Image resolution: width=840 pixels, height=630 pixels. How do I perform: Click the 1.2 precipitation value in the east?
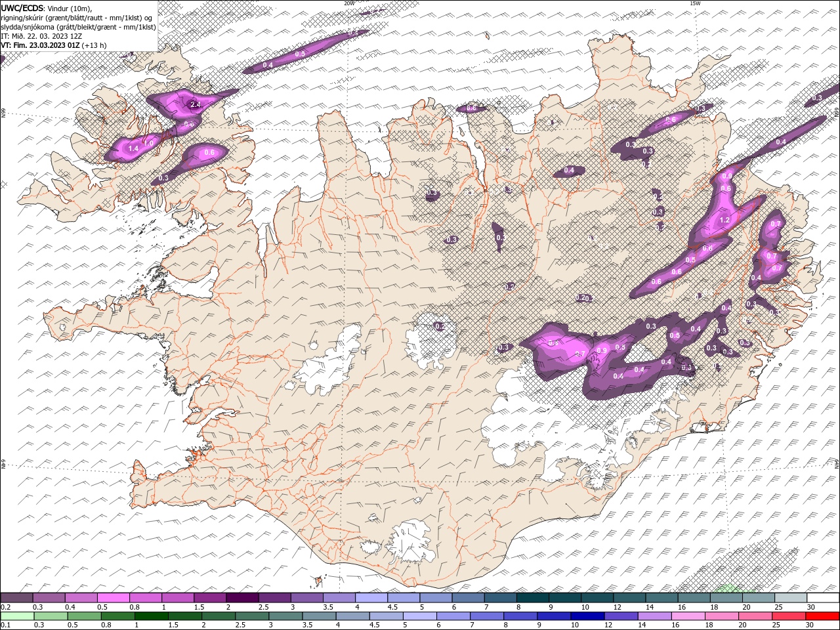coord(724,220)
